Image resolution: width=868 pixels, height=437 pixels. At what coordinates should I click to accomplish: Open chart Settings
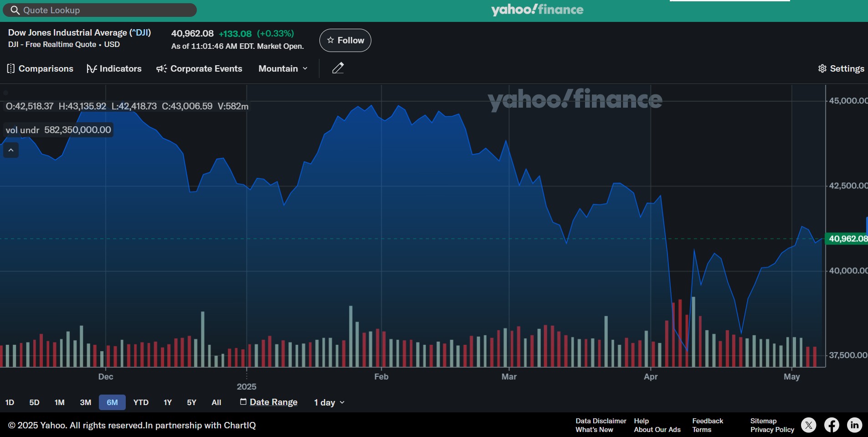[x=841, y=68]
